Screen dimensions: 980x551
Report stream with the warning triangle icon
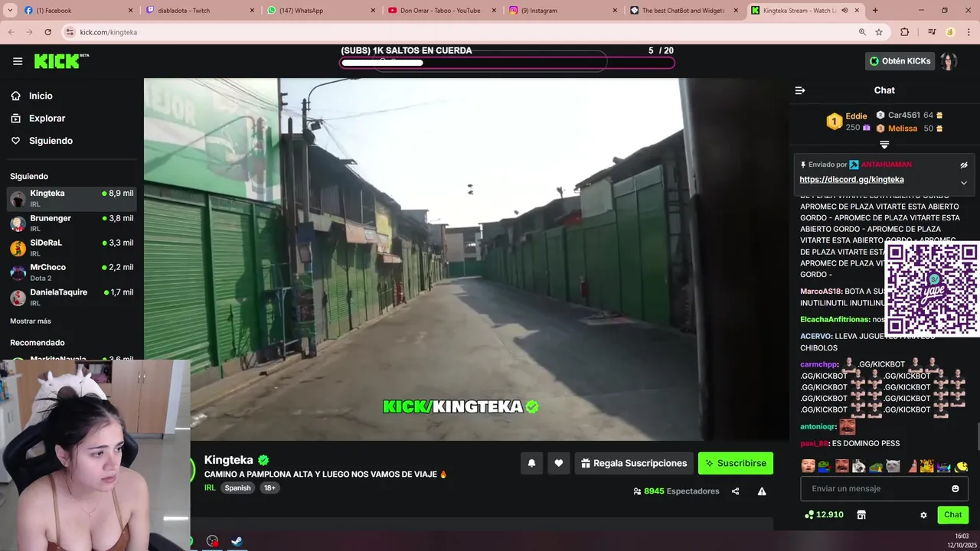click(762, 491)
